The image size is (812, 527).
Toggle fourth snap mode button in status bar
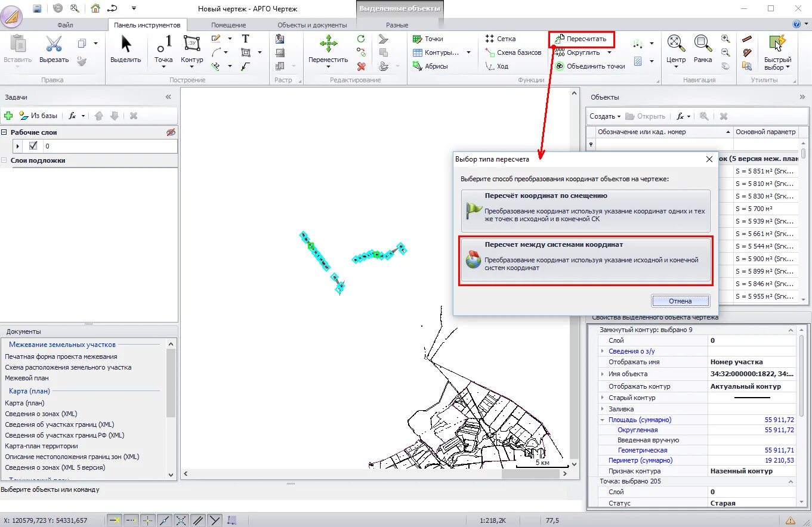tap(165, 520)
